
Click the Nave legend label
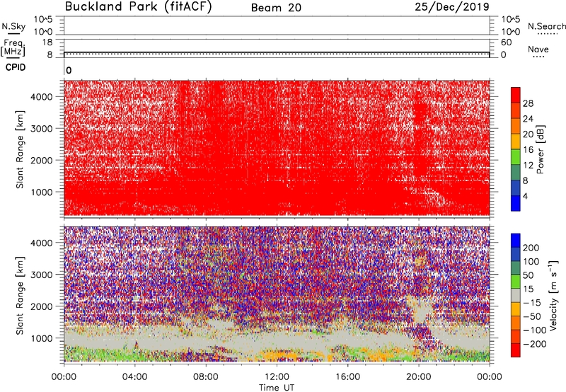pyautogui.click(x=538, y=49)
